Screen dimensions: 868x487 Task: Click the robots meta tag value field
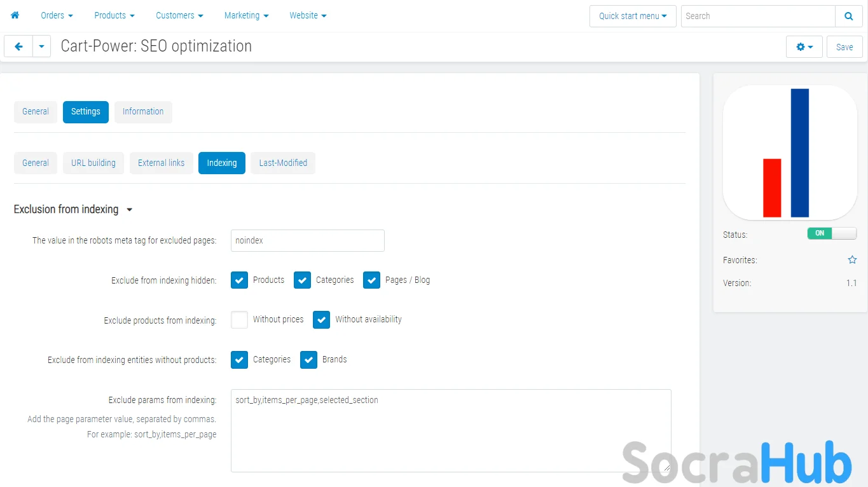point(307,241)
